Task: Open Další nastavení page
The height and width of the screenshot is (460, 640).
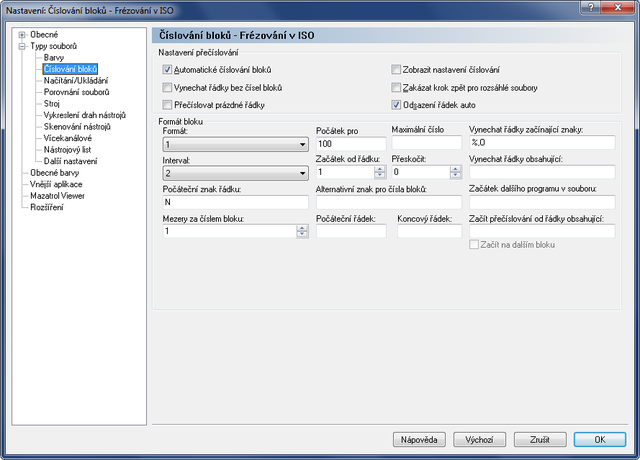Action: click(x=71, y=161)
